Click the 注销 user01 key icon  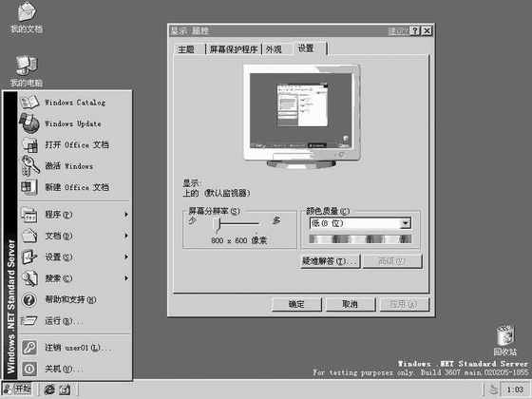29,348
